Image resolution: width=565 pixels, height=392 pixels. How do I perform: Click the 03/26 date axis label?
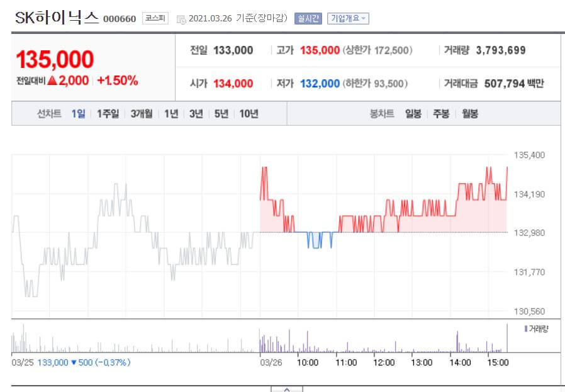(x=271, y=362)
